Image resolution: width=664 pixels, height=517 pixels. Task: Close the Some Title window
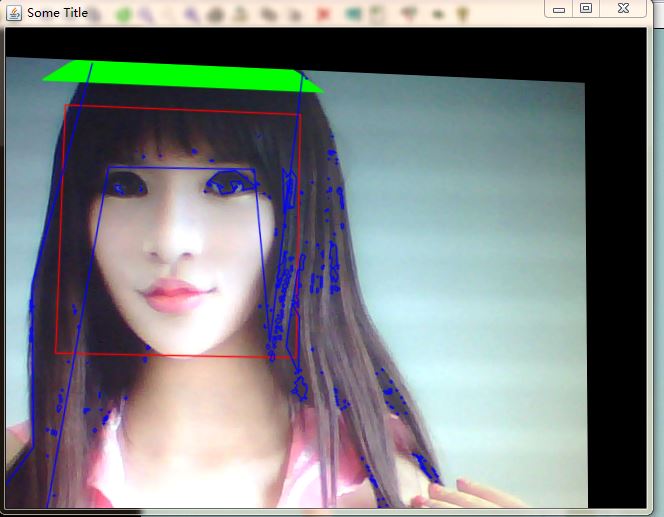point(623,8)
